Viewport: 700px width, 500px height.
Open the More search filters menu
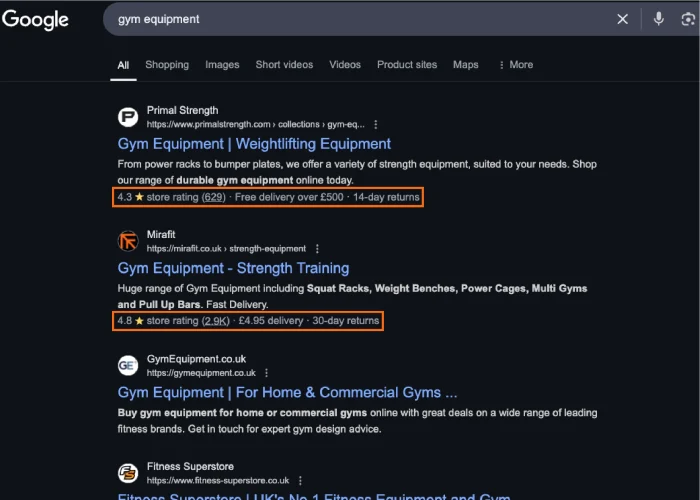point(516,65)
